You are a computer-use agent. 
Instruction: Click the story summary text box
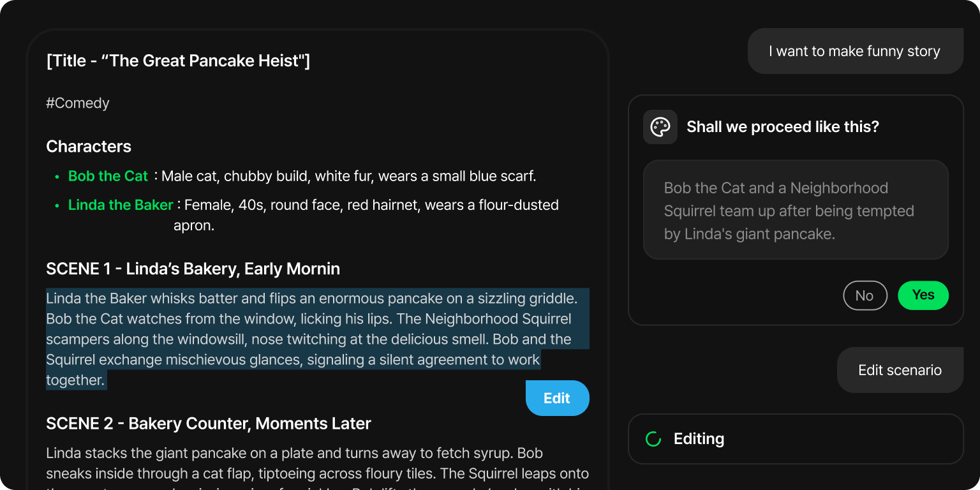[796, 210]
